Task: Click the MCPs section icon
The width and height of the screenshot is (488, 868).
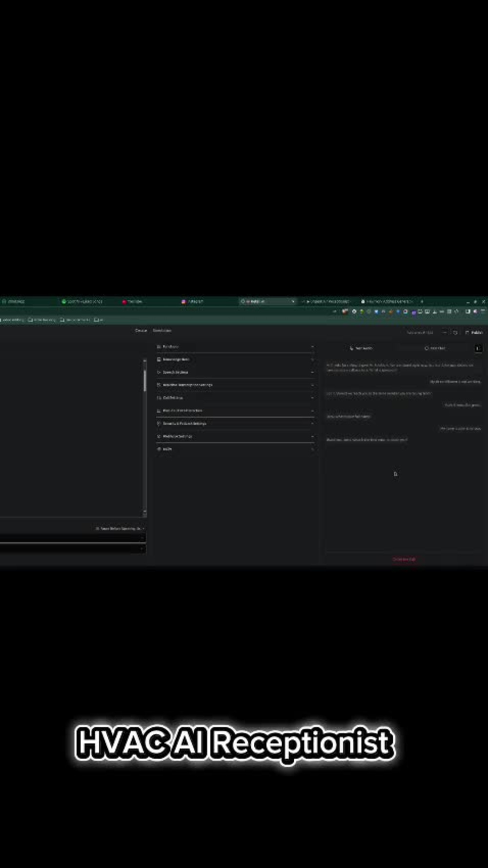Action: tap(159, 449)
